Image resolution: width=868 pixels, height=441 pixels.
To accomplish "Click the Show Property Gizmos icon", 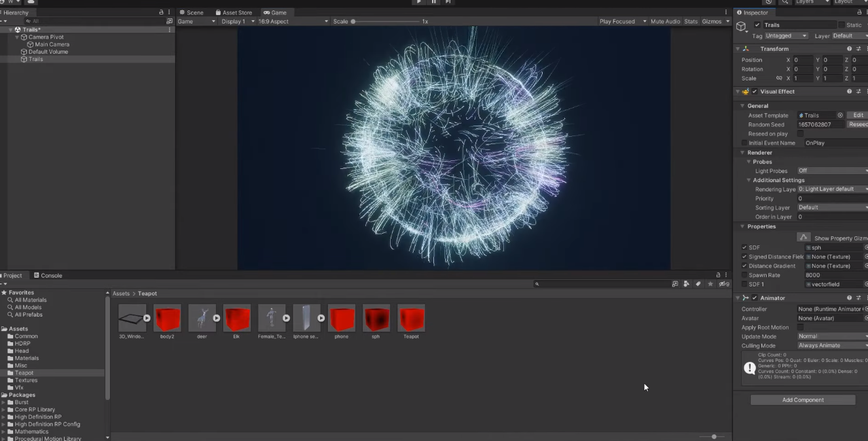I will (x=804, y=237).
